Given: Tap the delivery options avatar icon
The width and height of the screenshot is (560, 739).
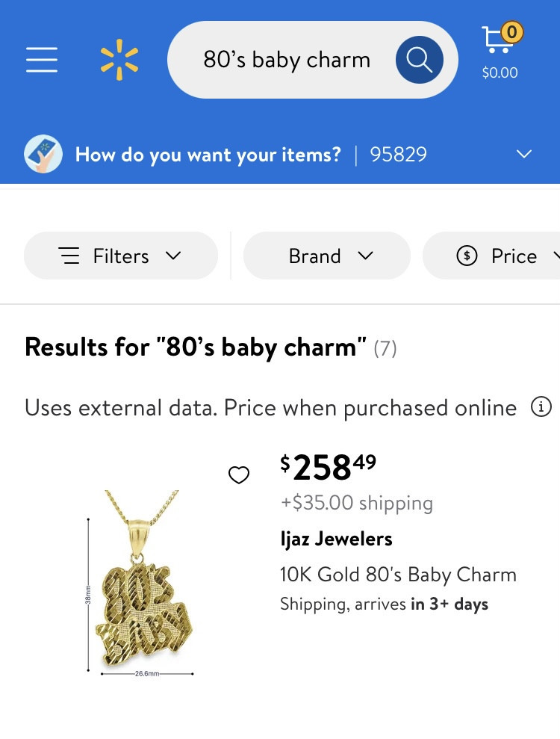Looking at the screenshot, I should tap(43, 155).
